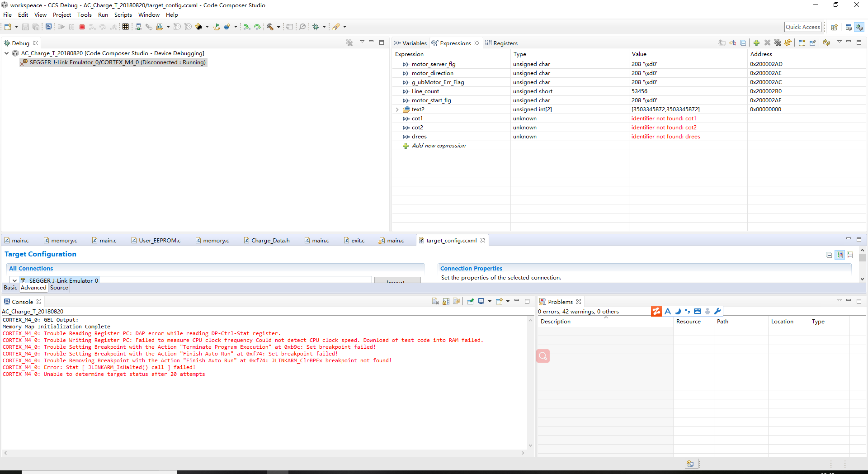
Task: Click Remove All Terminated Launches icon
Action: pos(349,43)
